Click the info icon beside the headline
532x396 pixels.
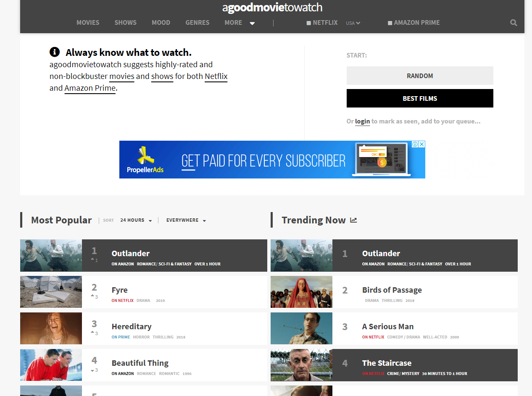click(x=55, y=52)
